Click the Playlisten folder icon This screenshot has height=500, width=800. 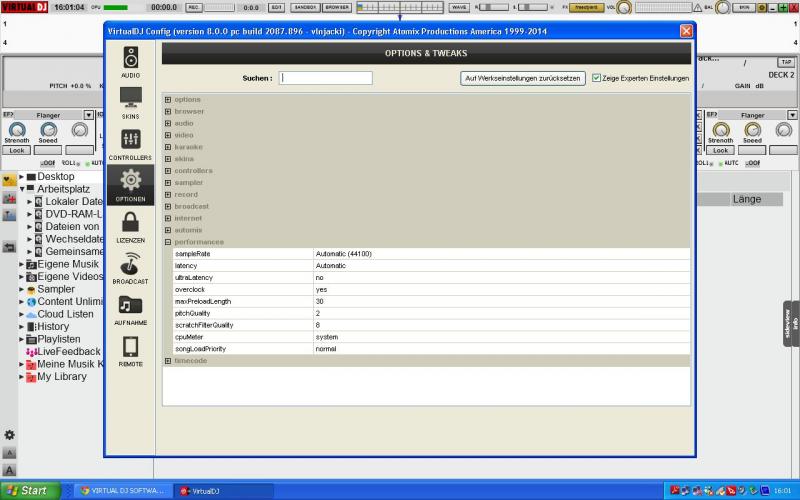click(x=31, y=340)
